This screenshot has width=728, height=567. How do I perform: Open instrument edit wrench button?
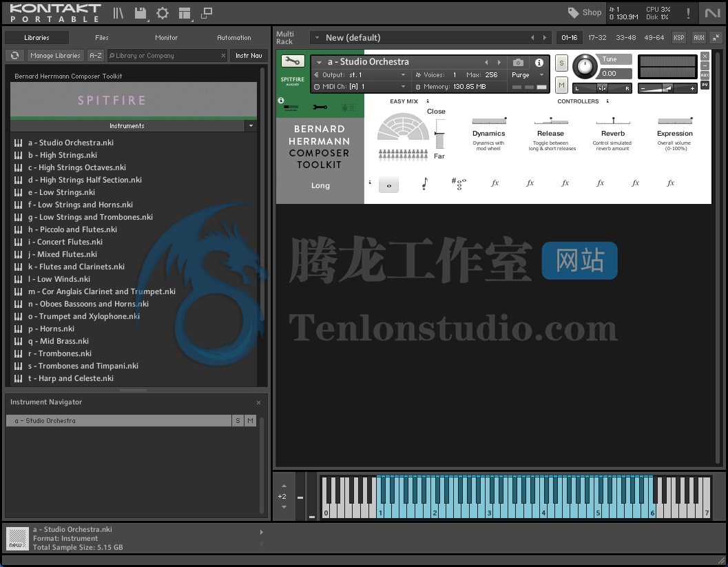293,61
